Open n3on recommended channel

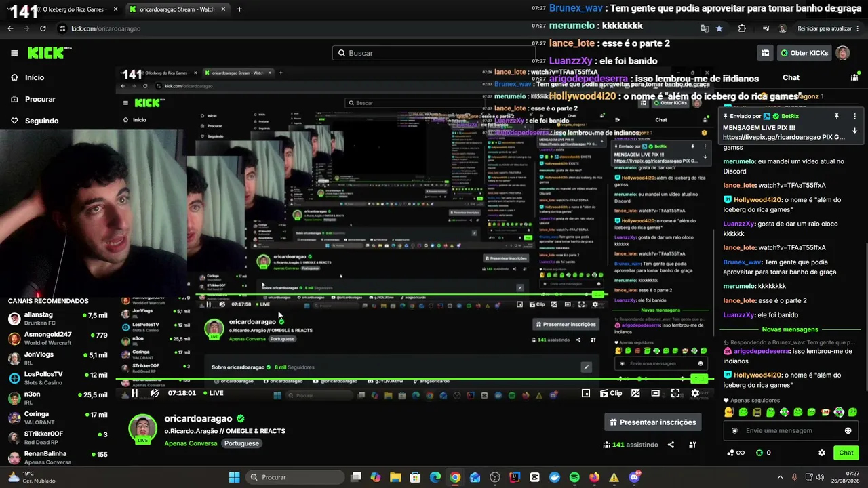coord(58,398)
